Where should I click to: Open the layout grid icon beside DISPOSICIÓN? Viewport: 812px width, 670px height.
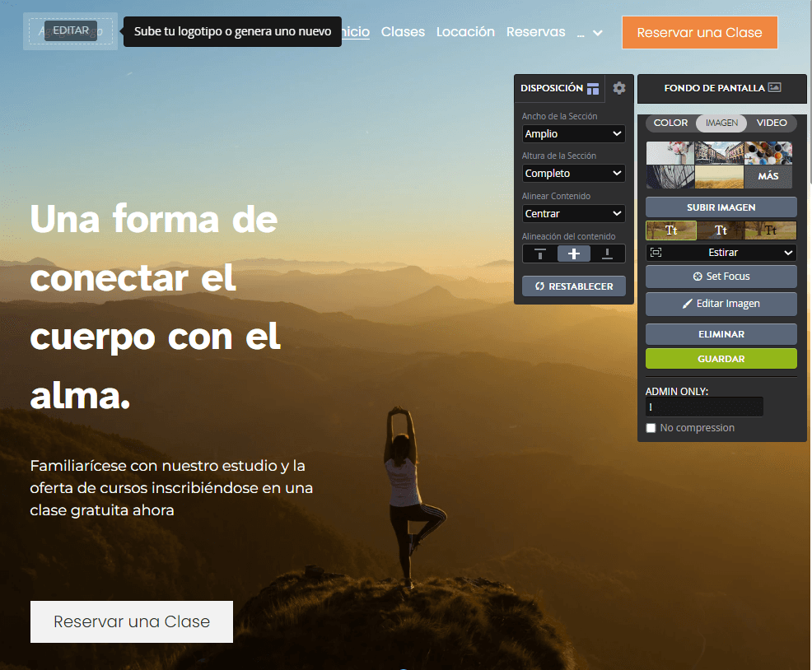tap(592, 88)
